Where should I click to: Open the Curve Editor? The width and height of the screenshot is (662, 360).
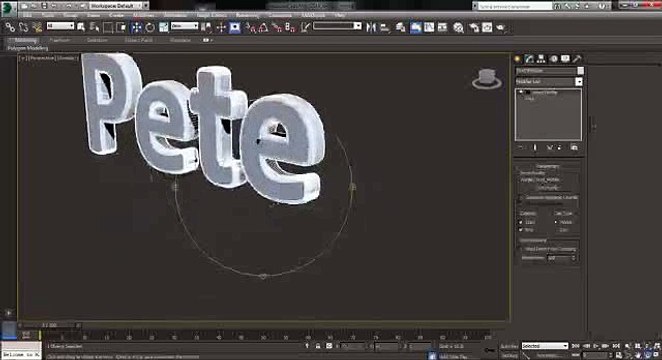[429, 27]
